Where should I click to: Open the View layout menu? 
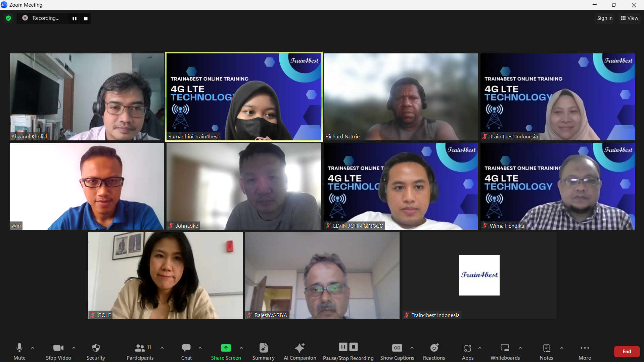pyautogui.click(x=629, y=18)
